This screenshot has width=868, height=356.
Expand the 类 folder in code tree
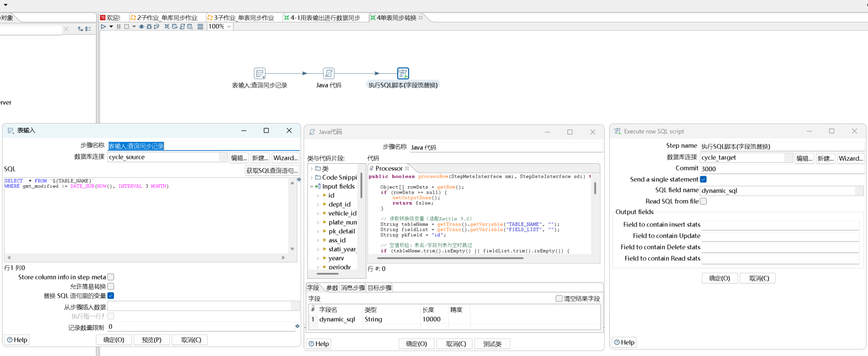(312, 169)
